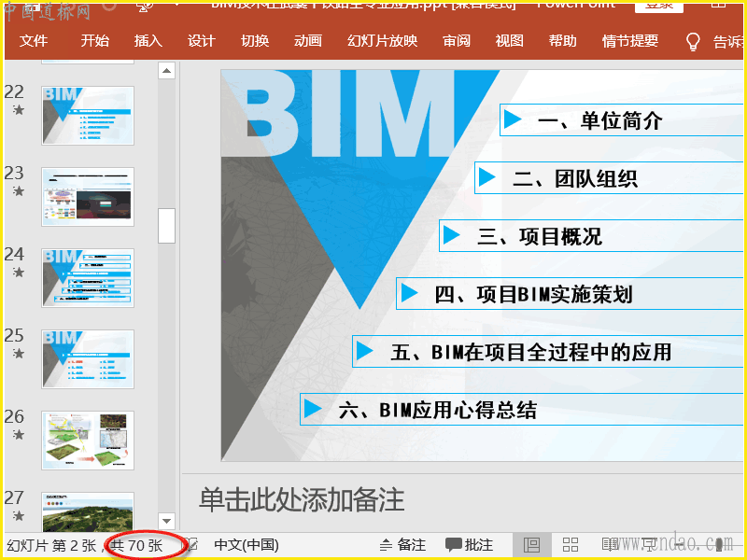The image size is (747, 560).
Task: Switch to the 开始 ribbon tab
Action: click(94, 41)
